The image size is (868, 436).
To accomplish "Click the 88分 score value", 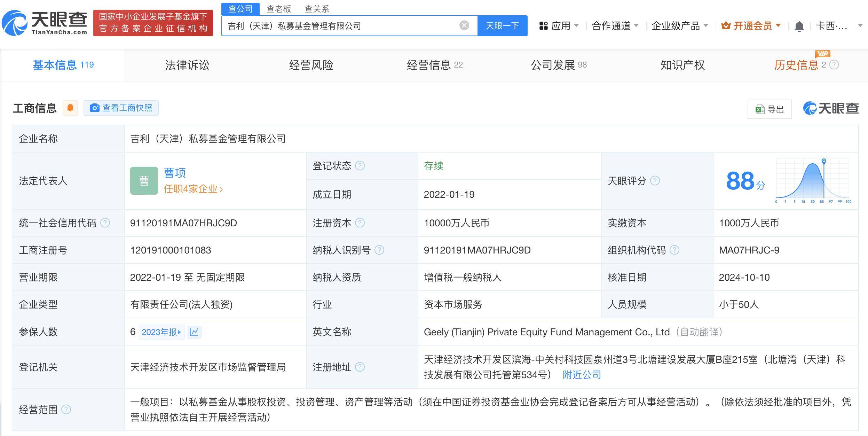I will (x=745, y=181).
